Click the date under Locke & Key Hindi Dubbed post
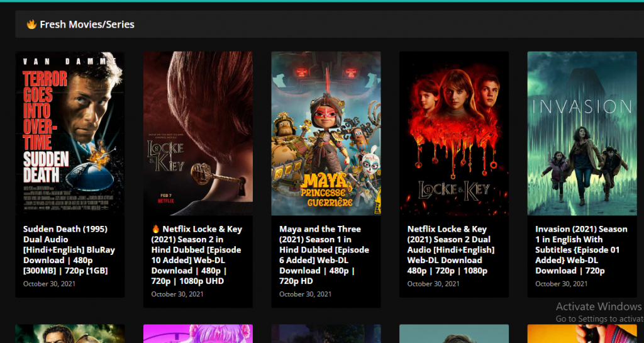This screenshot has width=644, height=343. pyautogui.click(x=177, y=294)
